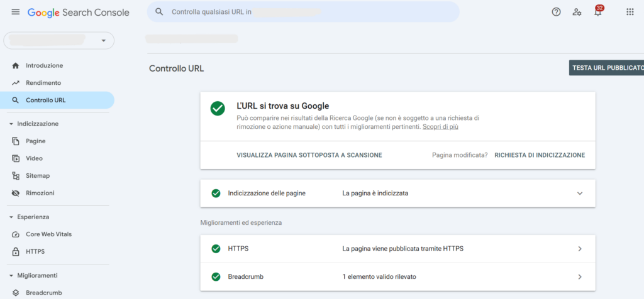Image resolution: width=644 pixels, height=299 pixels.
Task: Open the property selector dropdown
Action: point(58,41)
